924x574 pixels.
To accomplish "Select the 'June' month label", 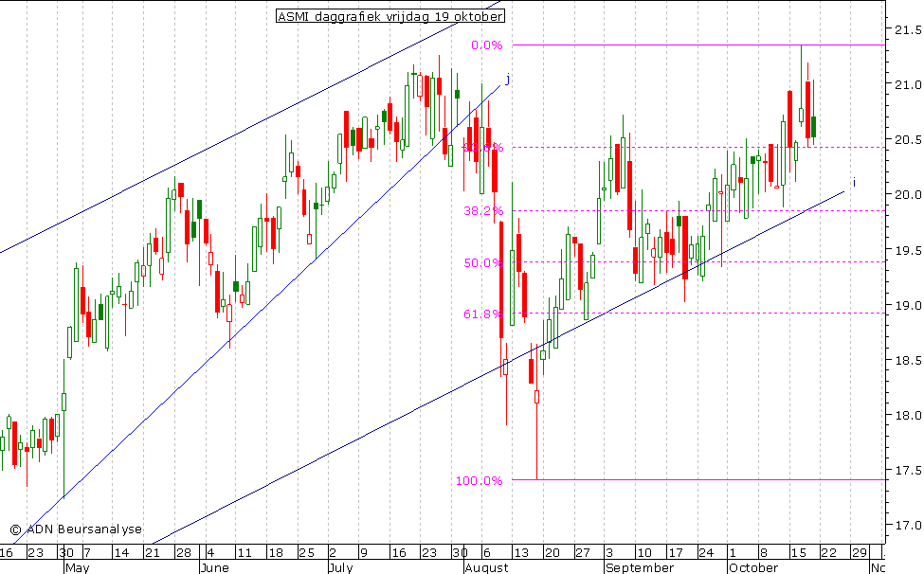I will point(214,567).
